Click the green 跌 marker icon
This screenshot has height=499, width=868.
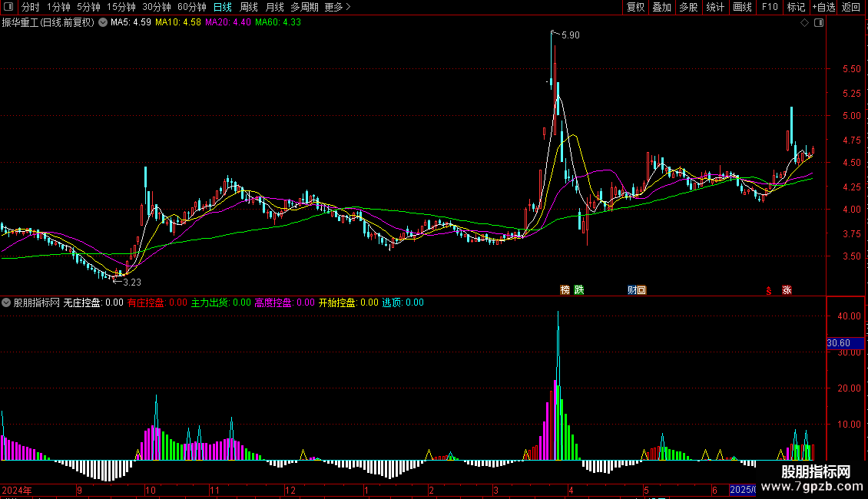tap(579, 290)
